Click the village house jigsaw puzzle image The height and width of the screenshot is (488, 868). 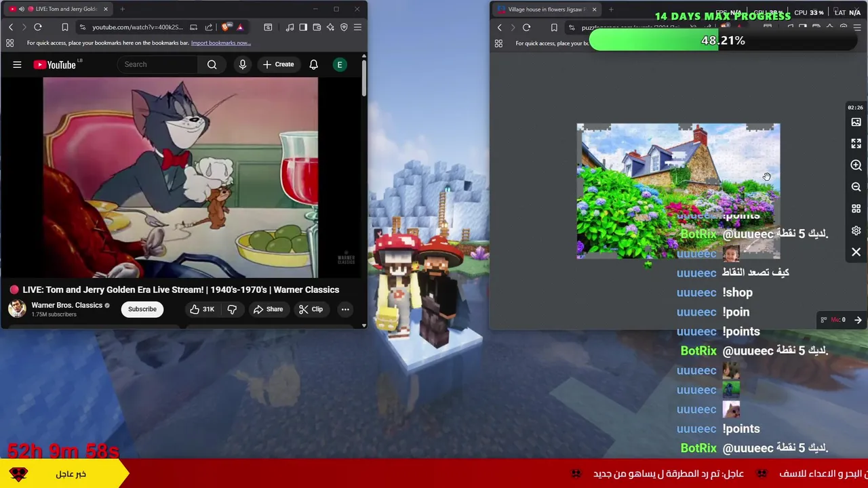click(678, 191)
